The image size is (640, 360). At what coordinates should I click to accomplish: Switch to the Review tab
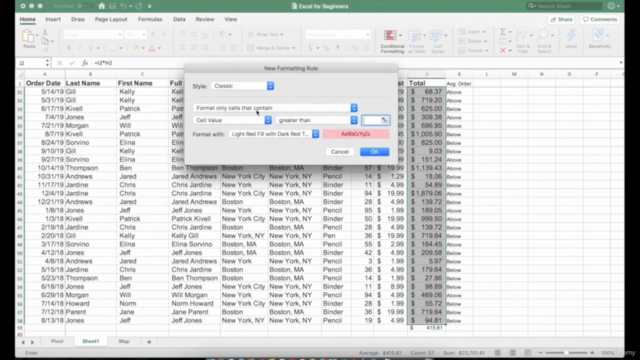pyautogui.click(x=204, y=19)
